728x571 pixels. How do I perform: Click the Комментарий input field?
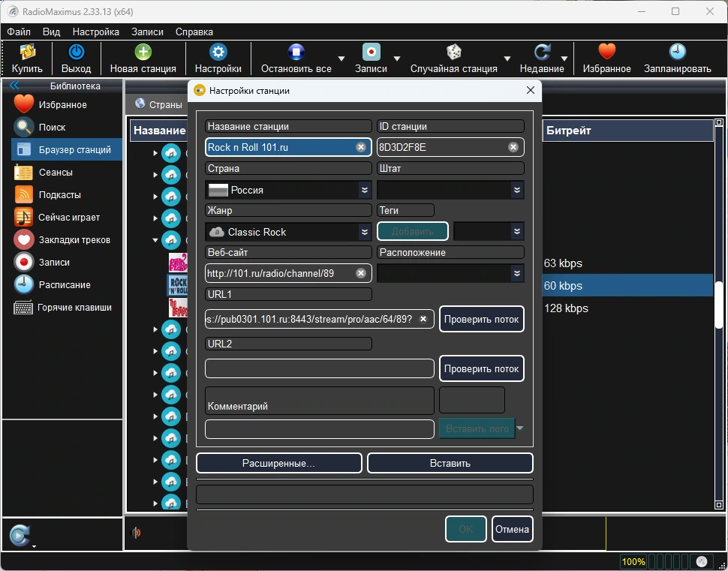pyautogui.click(x=320, y=429)
